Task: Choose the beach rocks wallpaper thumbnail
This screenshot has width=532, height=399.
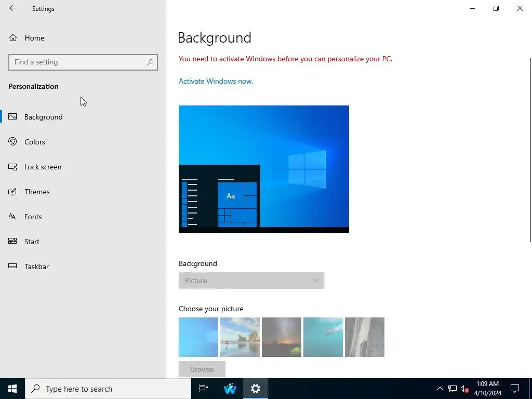Action: coord(240,337)
